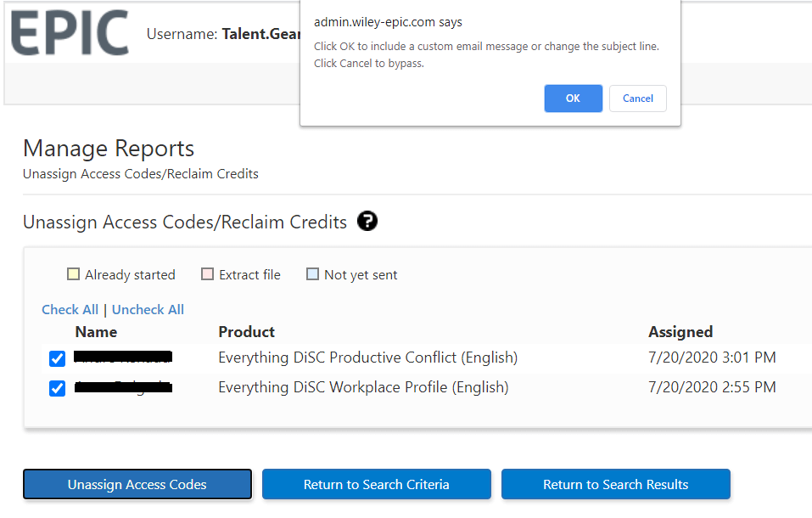The width and height of the screenshot is (812, 518).
Task: Click the 7/20/2020 2:55 PM date
Action: click(x=712, y=387)
